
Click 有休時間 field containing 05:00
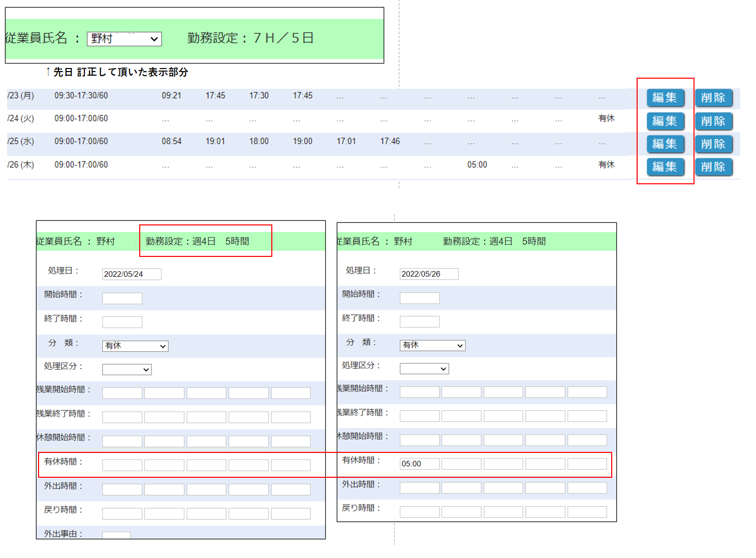pos(419,464)
